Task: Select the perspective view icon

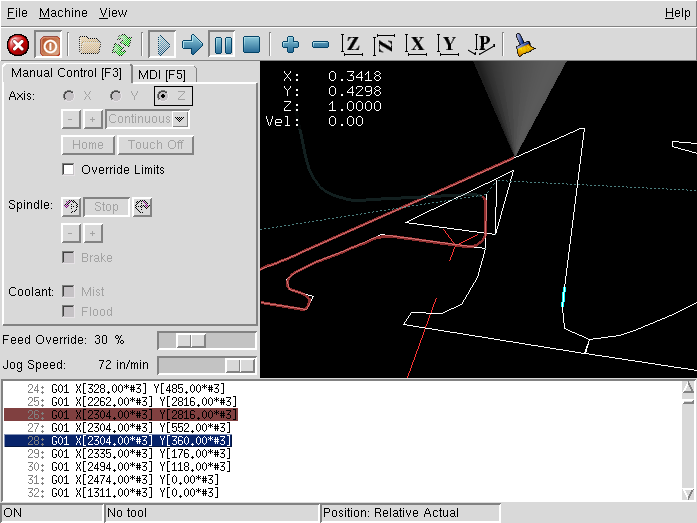Action: click(482, 45)
